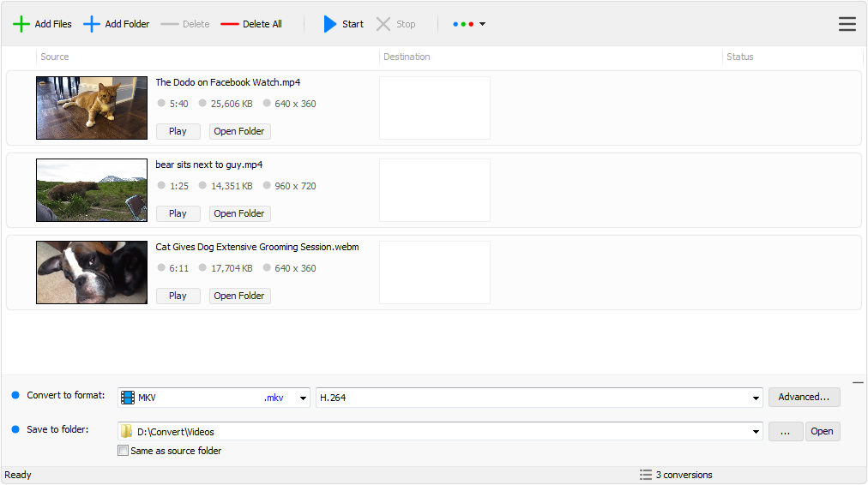Click the conversions list icon in status bar

pyautogui.click(x=645, y=475)
